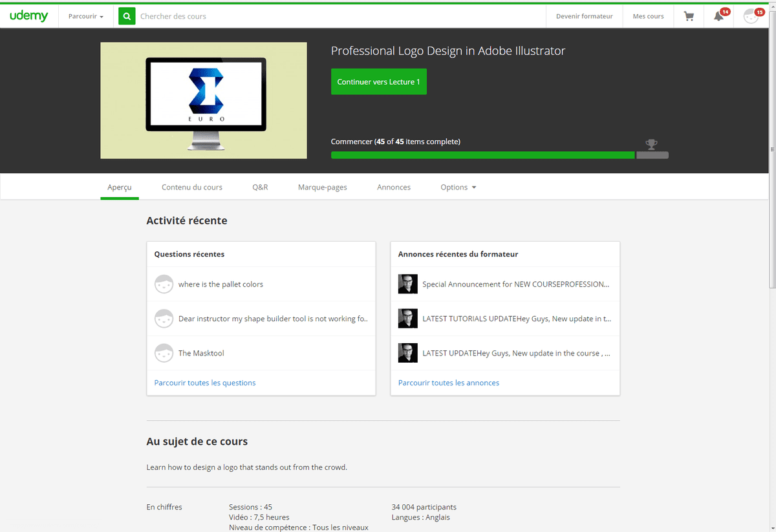This screenshot has width=776, height=532.
Task: Open Parcourir toutes les questions link
Action: (x=205, y=383)
